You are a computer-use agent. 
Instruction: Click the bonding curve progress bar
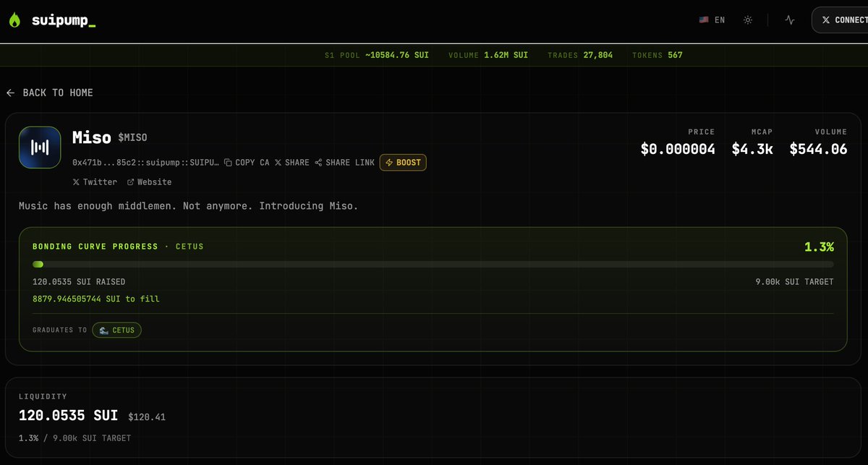pos(433,265)
